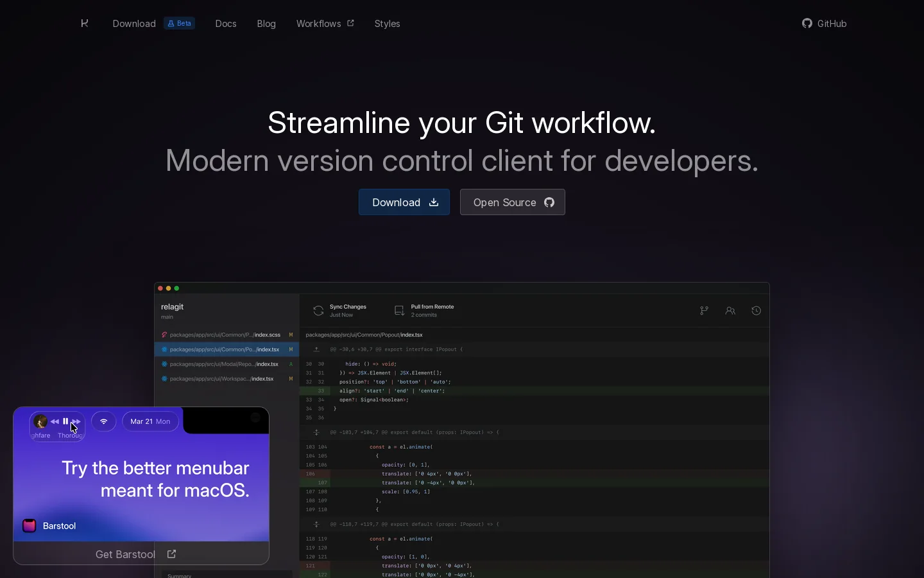Click the rewind control in the Barstool ad

coord(55,421)
